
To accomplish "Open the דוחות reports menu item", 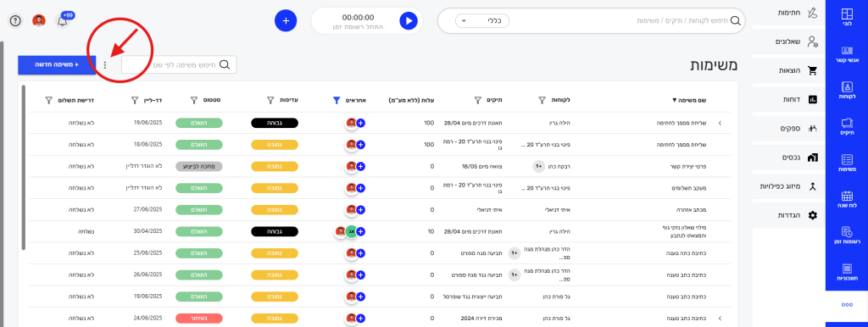I will (x=788, y=100).
